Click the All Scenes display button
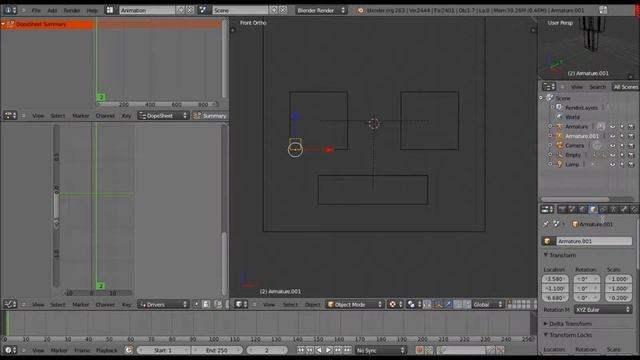 625,87
